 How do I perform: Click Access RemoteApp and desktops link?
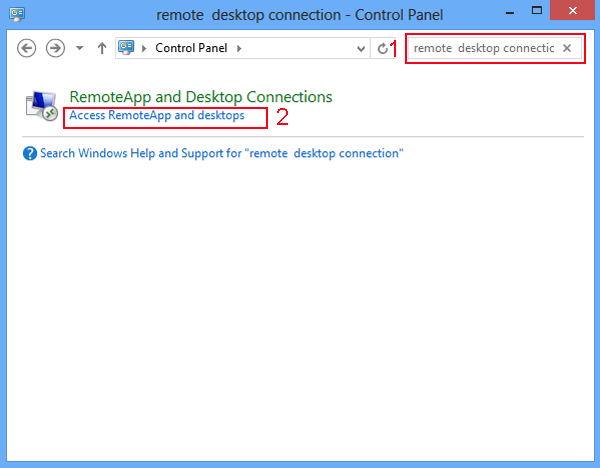157,115
